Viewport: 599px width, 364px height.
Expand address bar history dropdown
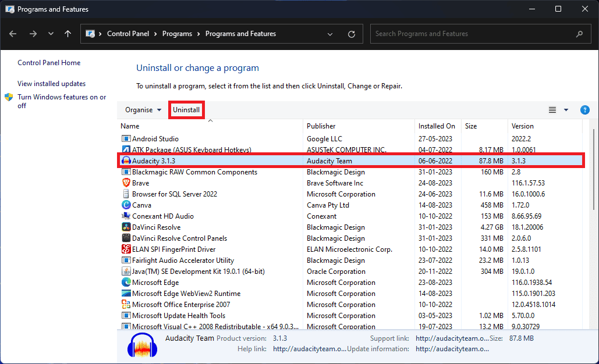330,34
